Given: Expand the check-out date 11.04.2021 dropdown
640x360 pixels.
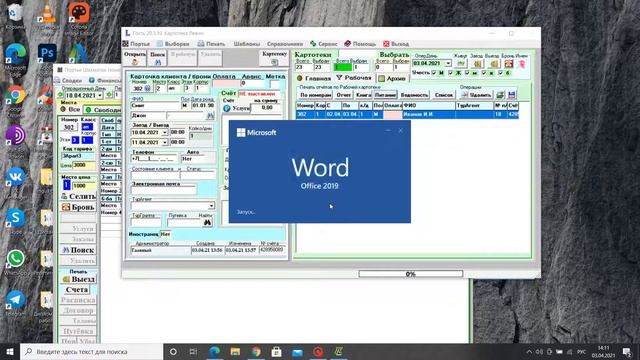Looking at the screenshot, I should click(165, 142).
